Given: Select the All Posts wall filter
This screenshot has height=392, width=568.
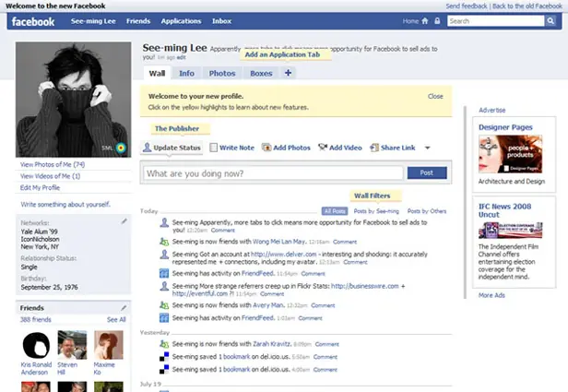Looking at the screenshot, I should click(335, 211).
